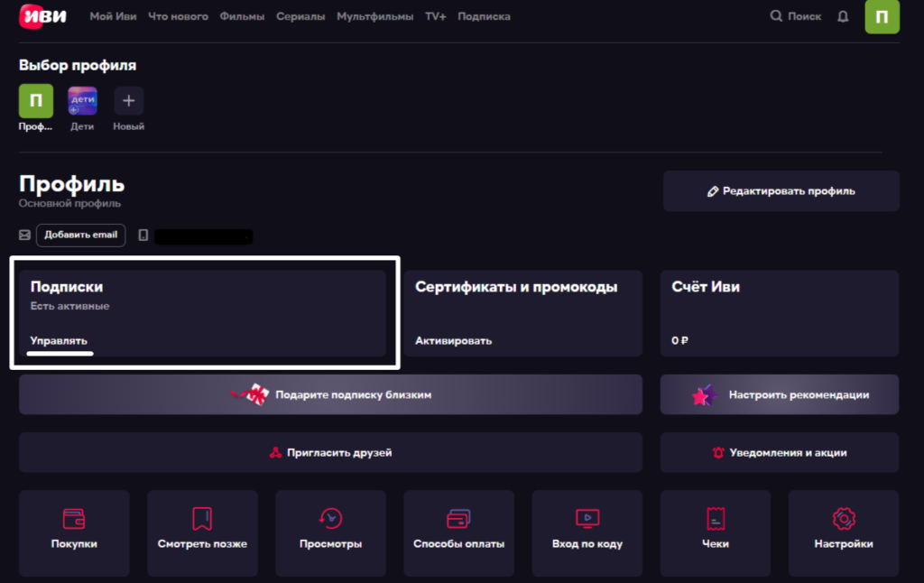Open the green profile avatar in header
The height and width of the screenshot is (583, 924).
tap(882, 17)
